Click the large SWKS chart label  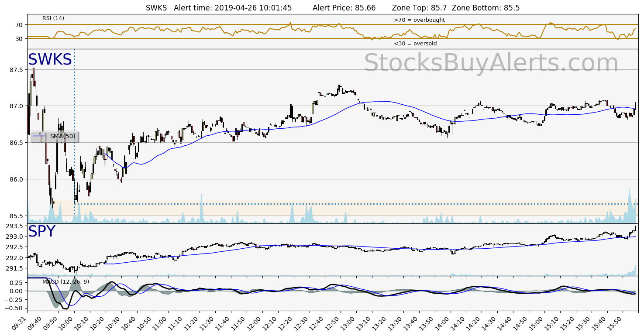click(x=50, y=60)
